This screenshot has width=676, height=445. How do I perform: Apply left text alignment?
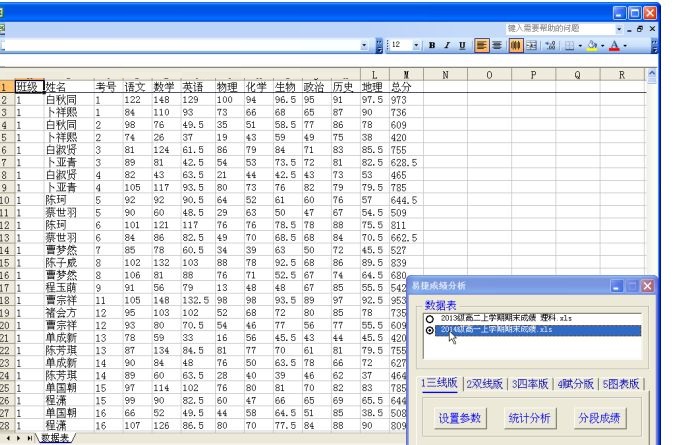[x=482, y=46]
